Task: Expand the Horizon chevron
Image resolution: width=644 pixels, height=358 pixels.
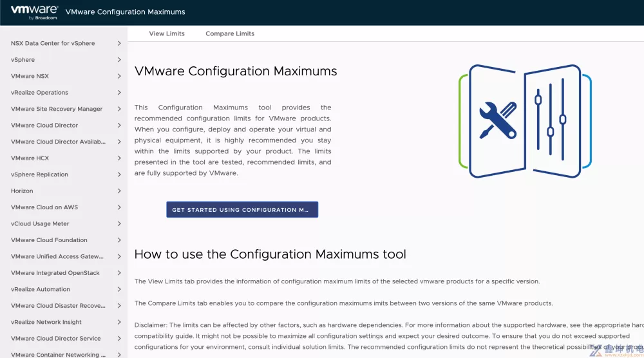Action: click(119, 191)
